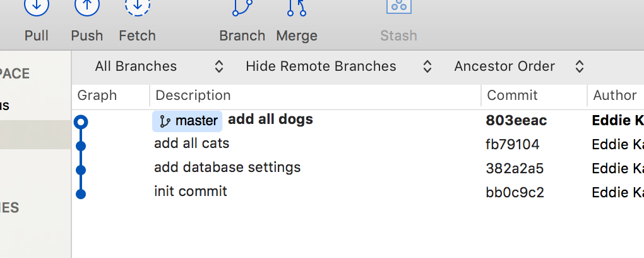Click commit hash 382a2a5
This screenshot has height=258, width=644.
[x=515, y=169]
